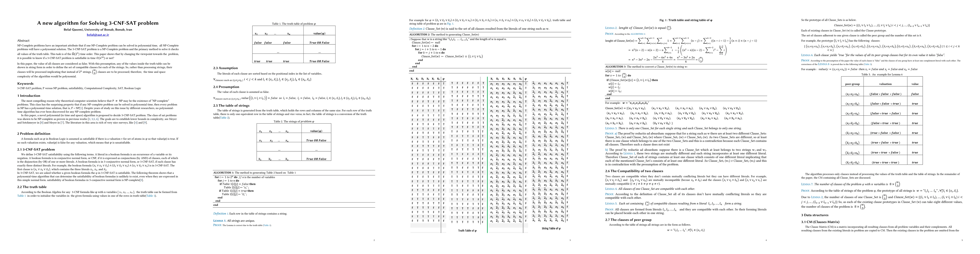
Task: Follow the Table 2 link in section 2.5
Action: click(224, 118)
